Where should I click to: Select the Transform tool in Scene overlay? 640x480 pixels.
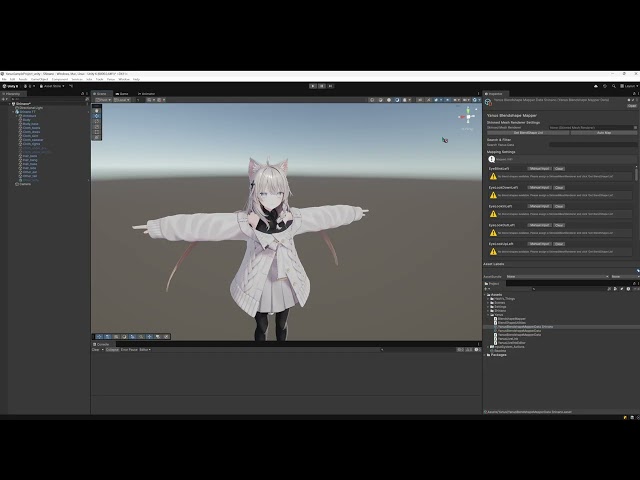point(97,137)
